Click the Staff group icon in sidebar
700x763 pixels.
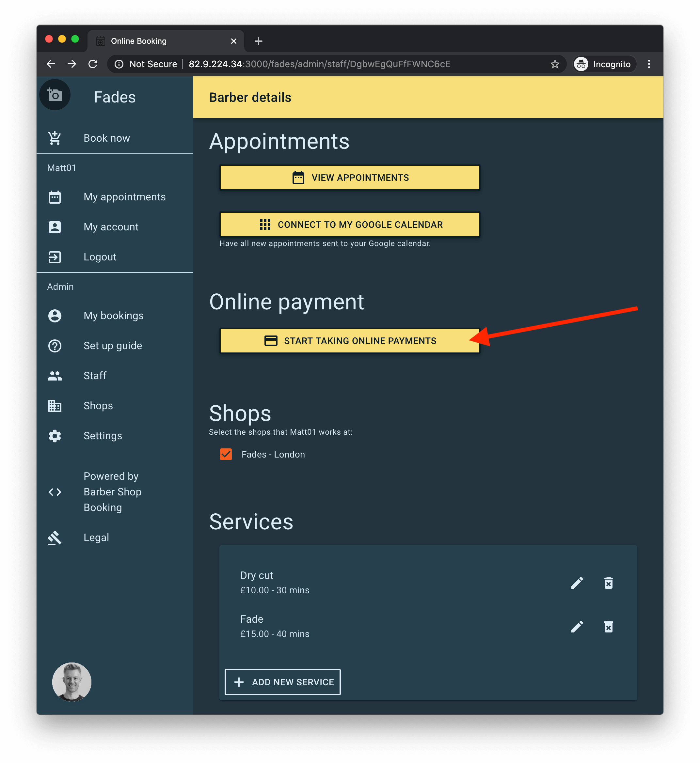[56, 376]
